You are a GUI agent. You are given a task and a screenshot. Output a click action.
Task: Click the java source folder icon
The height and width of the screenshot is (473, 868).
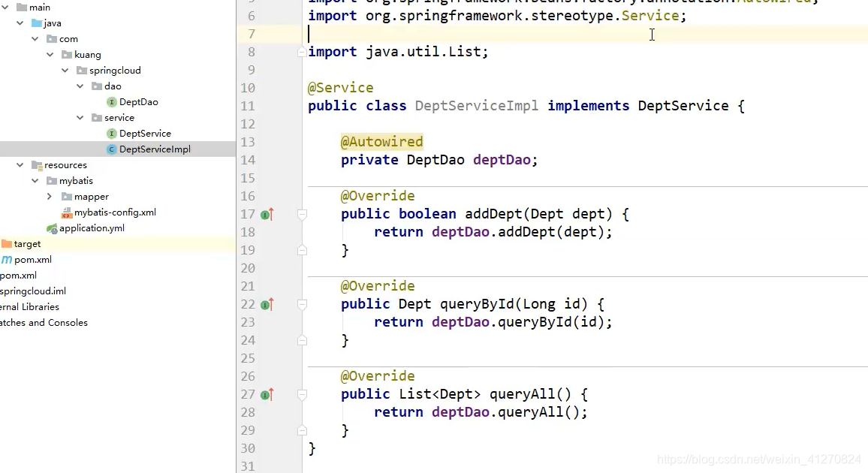point(37,23)
